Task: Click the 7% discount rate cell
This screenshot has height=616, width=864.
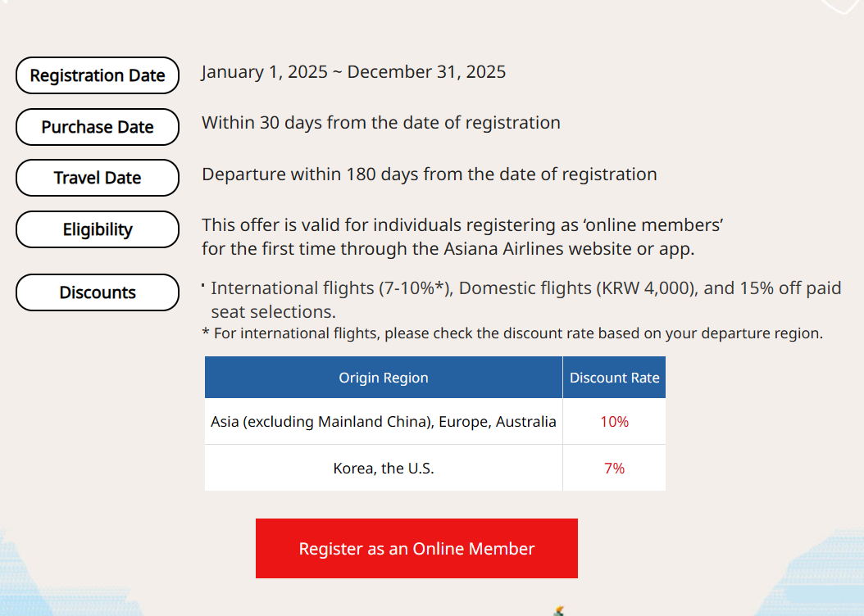Action: point(614,469)
